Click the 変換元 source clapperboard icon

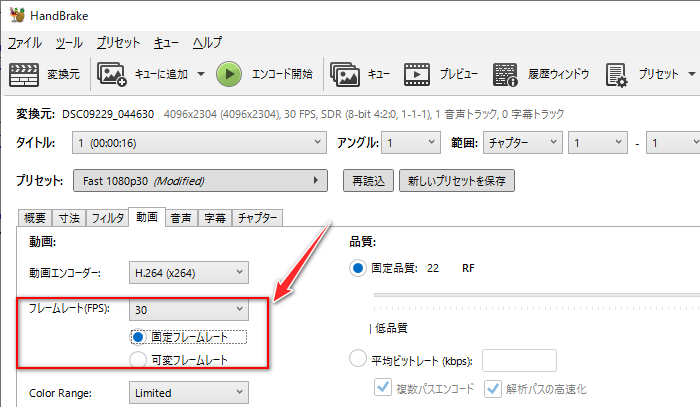(x=24, y=74)
